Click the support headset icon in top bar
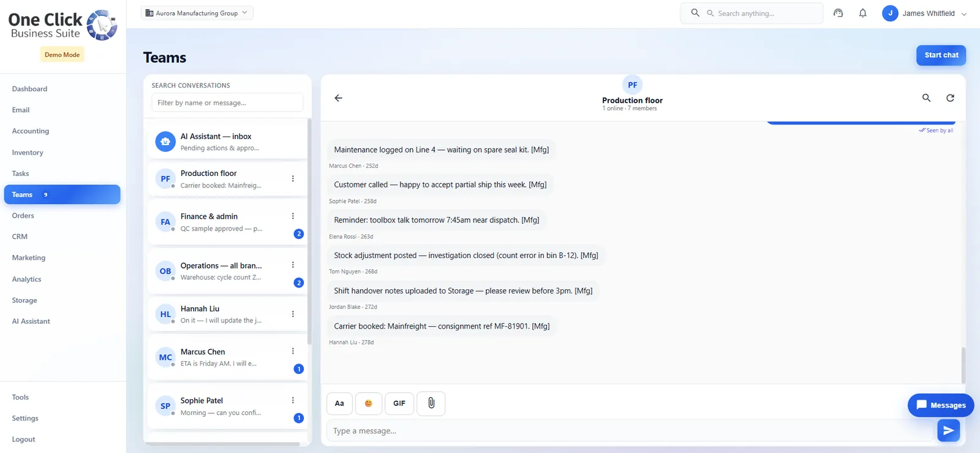 [x=838, y=13]
